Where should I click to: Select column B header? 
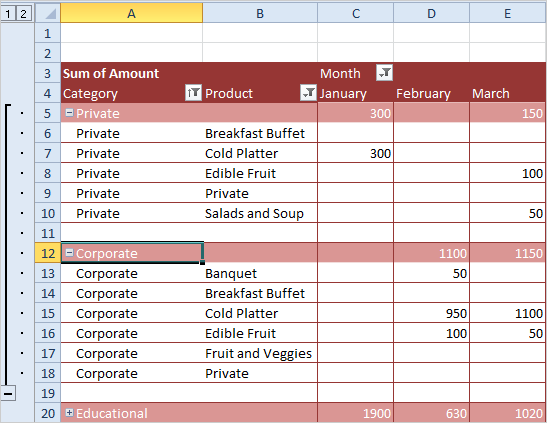(260, 14)
